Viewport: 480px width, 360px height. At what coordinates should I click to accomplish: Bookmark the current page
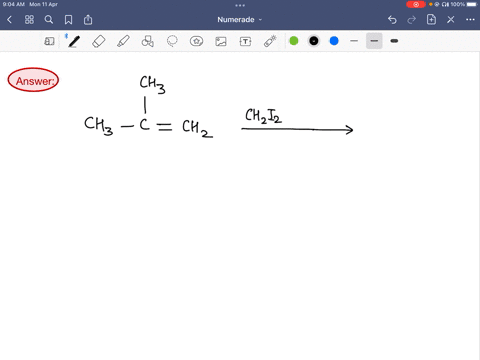pos(68,20)
